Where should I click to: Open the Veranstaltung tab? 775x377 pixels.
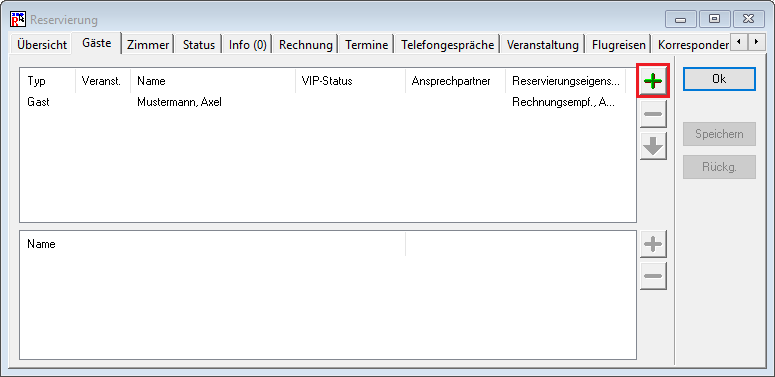pyautogui.click(x=543, y=45)
